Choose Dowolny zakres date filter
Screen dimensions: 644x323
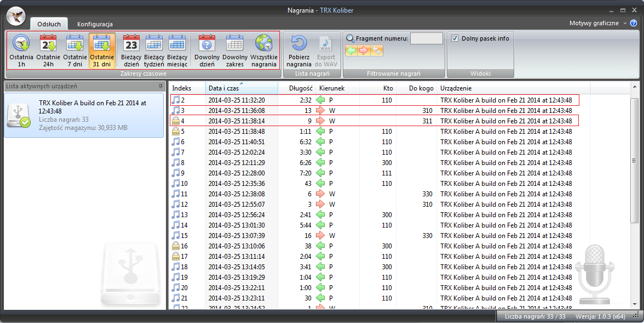click(x=235, y=50)
